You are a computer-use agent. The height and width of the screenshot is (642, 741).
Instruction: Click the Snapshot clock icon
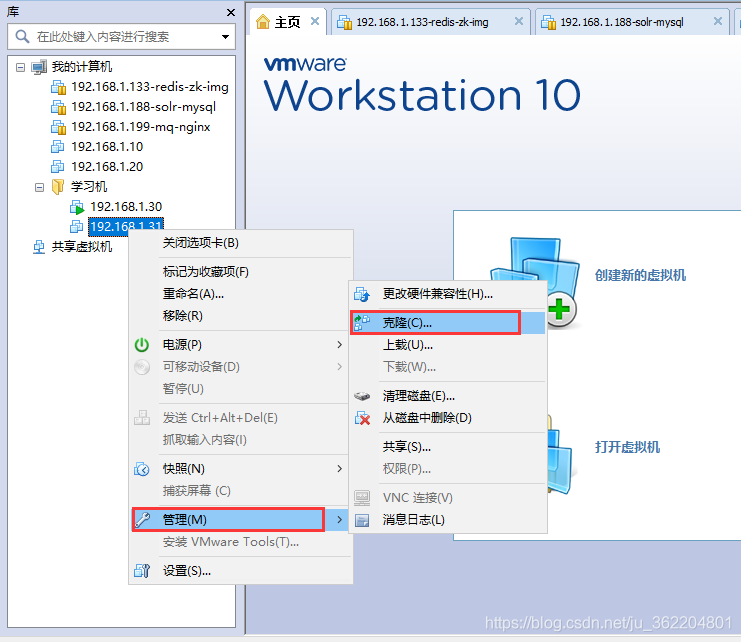[142, 469]
